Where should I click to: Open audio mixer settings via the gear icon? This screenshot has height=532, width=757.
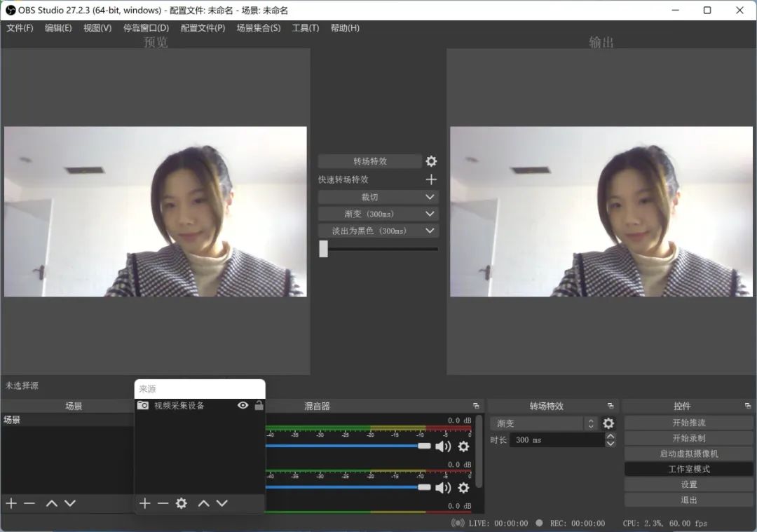pos(463,446)
